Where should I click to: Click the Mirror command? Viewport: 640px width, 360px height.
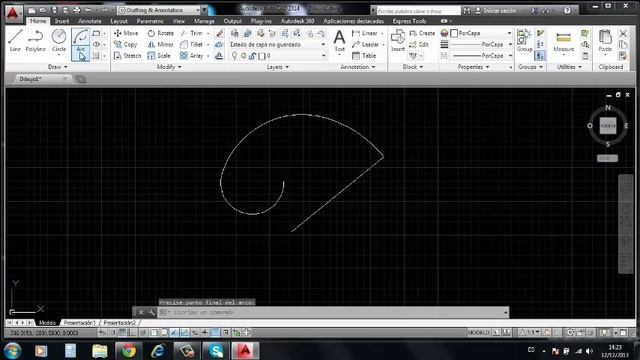160,44
